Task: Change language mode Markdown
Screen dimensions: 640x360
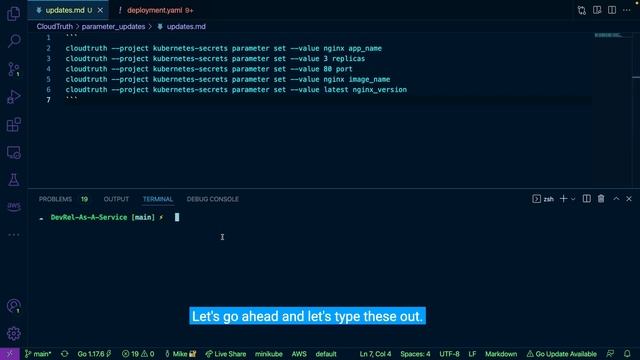Action: click(501, 354)
